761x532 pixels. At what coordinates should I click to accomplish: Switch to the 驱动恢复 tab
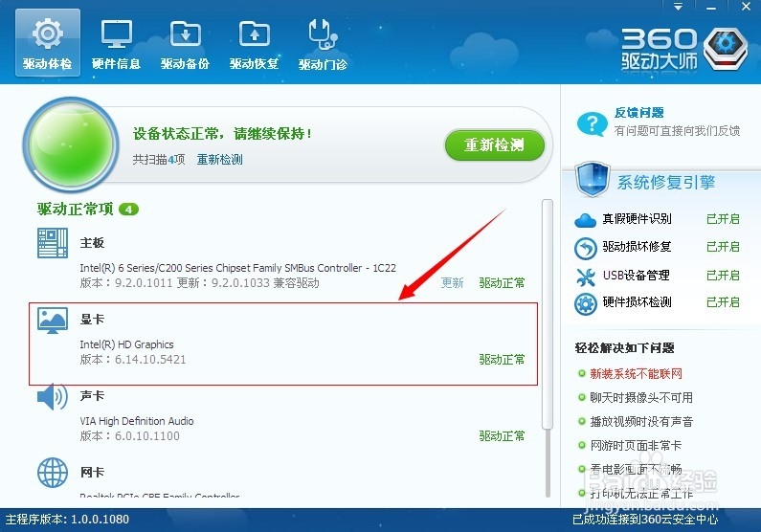click(x=254, y=44)
